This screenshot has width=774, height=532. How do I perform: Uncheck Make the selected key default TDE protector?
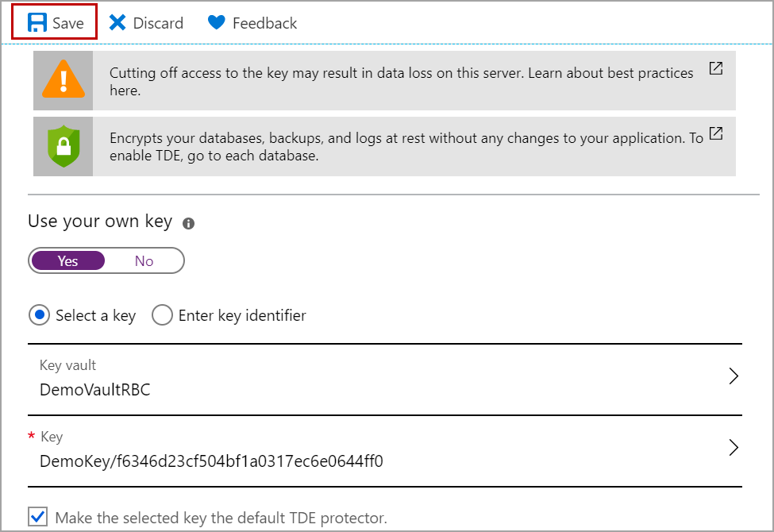(x=37, y=518)
